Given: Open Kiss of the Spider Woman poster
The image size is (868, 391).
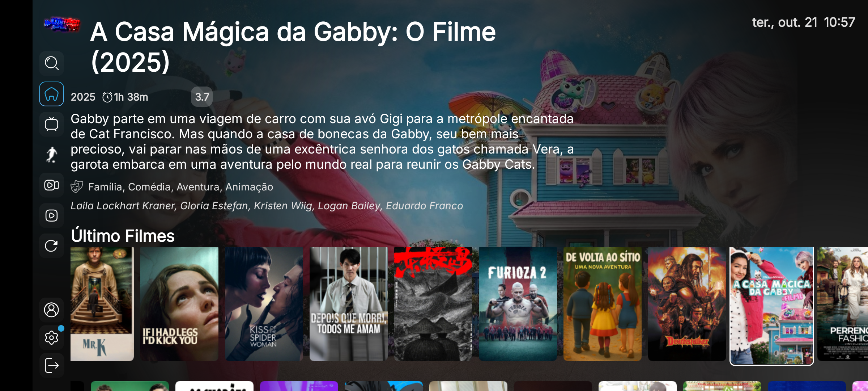Looking at the screenshot, I should 264,304.
